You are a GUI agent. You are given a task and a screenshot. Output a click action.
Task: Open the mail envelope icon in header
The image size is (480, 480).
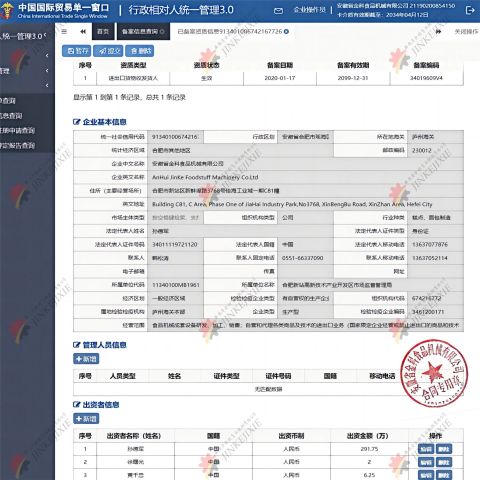pos(278,11)
